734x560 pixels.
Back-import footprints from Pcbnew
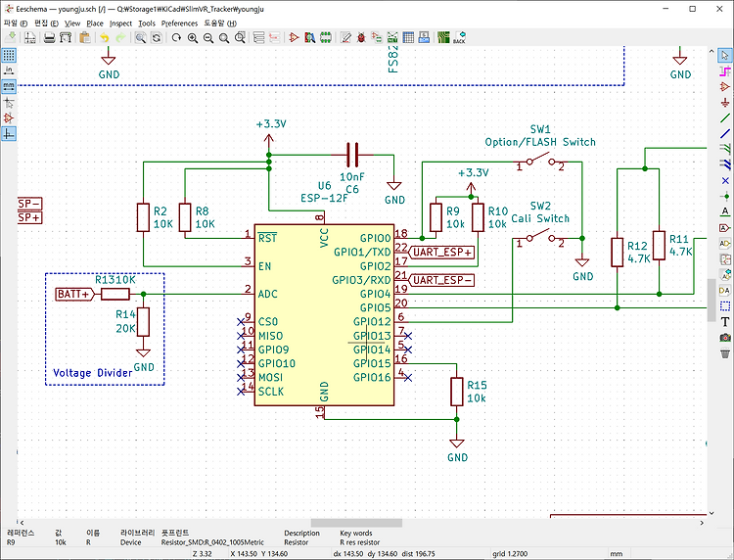[x=460, y=37]
